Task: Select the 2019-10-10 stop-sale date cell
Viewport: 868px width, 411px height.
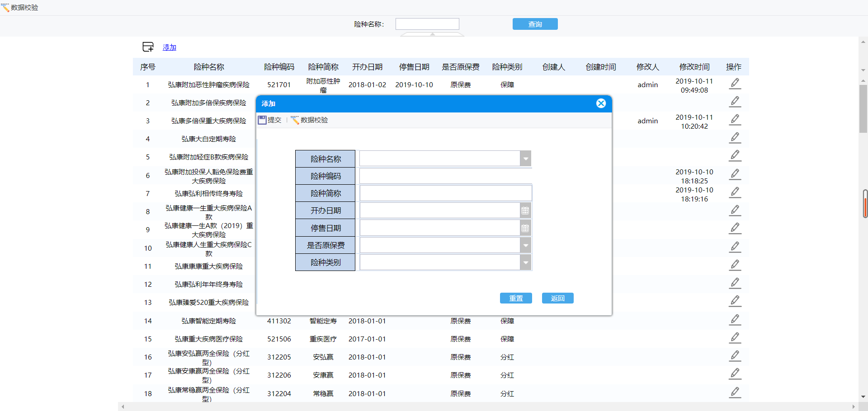Action: [x=414, y=84]
